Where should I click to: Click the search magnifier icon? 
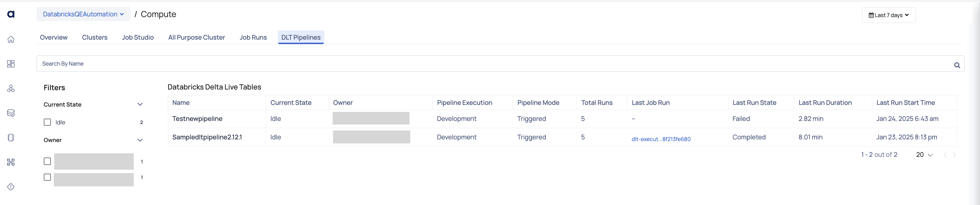click(957, 65)
